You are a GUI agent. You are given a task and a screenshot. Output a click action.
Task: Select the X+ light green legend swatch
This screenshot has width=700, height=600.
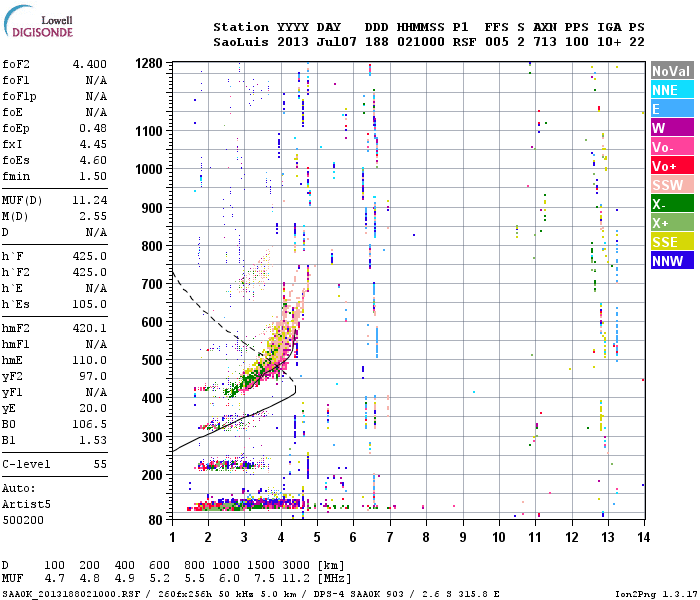[x=672, y=223]
